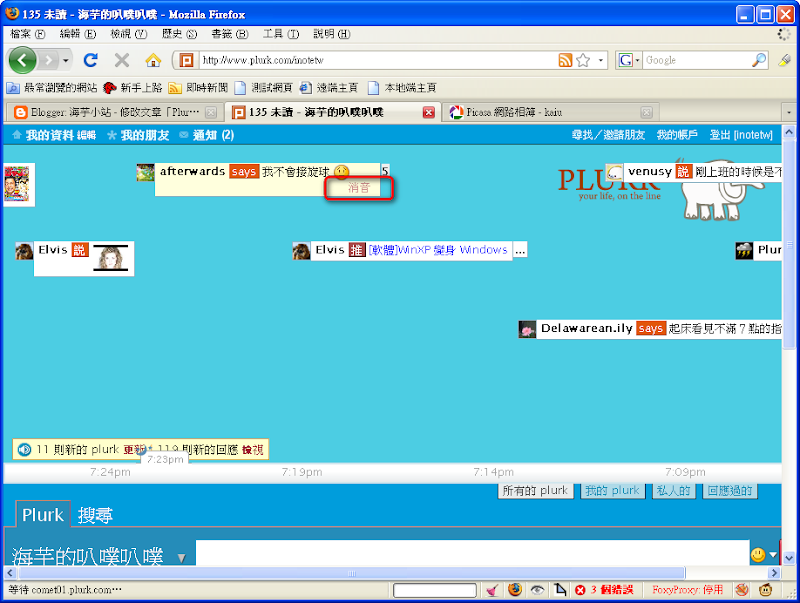Click 尋找／邀請朋友 link
The image size is (800, 603).
(608, 135)
